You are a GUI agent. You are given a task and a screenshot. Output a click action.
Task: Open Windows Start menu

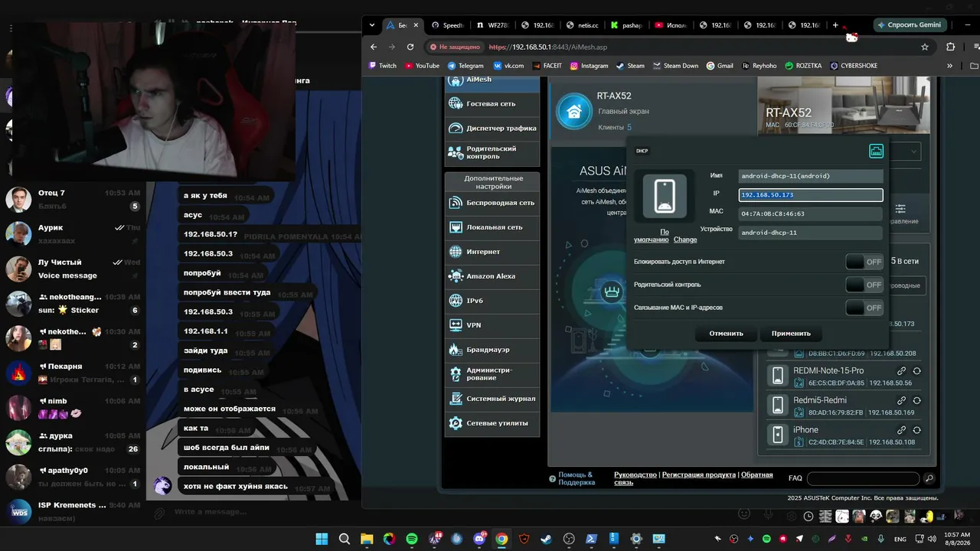tap(322, 539)
